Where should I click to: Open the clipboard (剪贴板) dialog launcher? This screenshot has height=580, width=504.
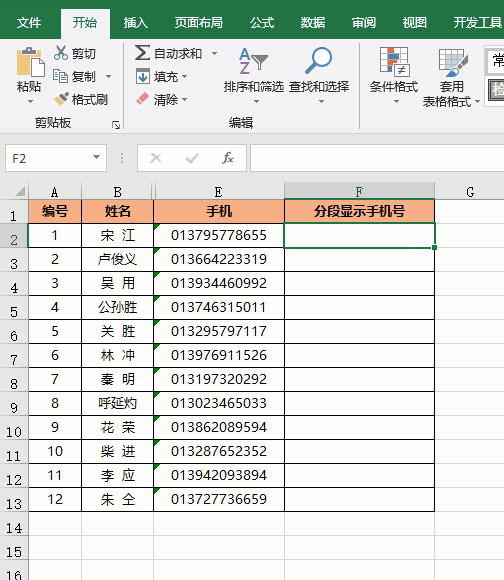pos(116,125)
